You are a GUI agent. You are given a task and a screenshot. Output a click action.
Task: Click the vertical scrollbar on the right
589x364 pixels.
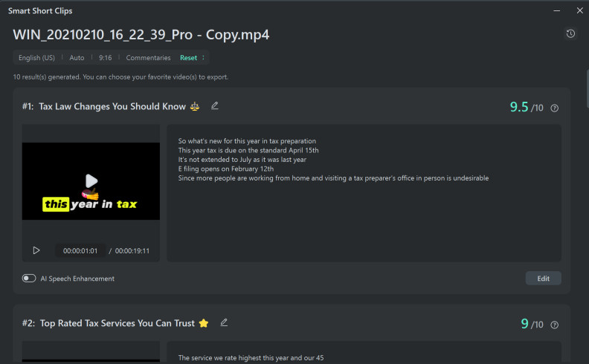[587, 88]
